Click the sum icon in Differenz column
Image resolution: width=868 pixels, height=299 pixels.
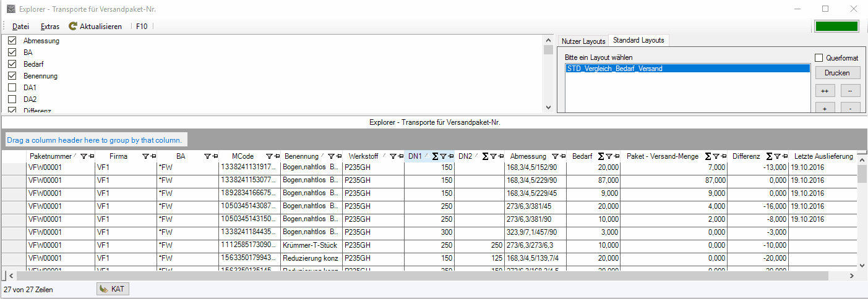tap(770, 157)
